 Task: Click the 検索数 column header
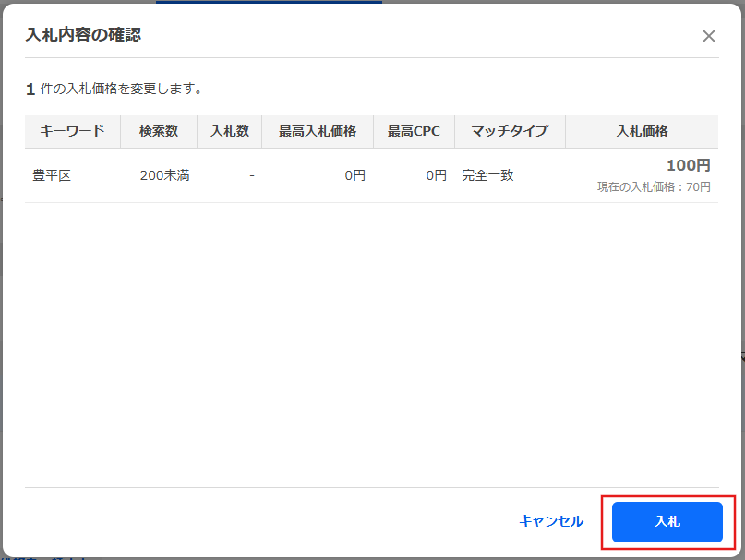click(x=159, y=131)
